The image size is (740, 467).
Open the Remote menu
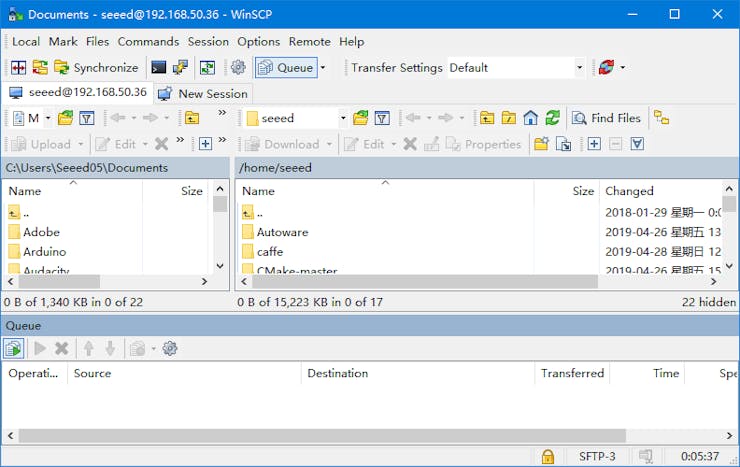(x=310, y=42)
